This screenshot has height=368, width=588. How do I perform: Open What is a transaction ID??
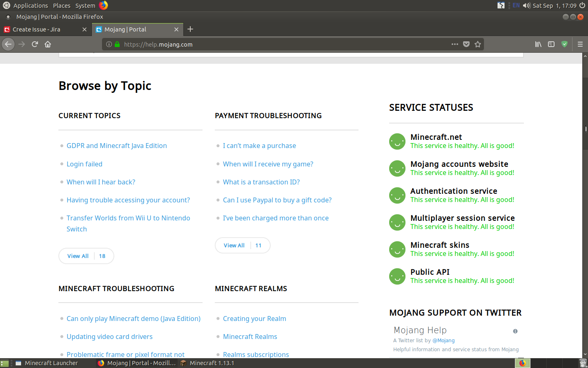click(261, 182)
